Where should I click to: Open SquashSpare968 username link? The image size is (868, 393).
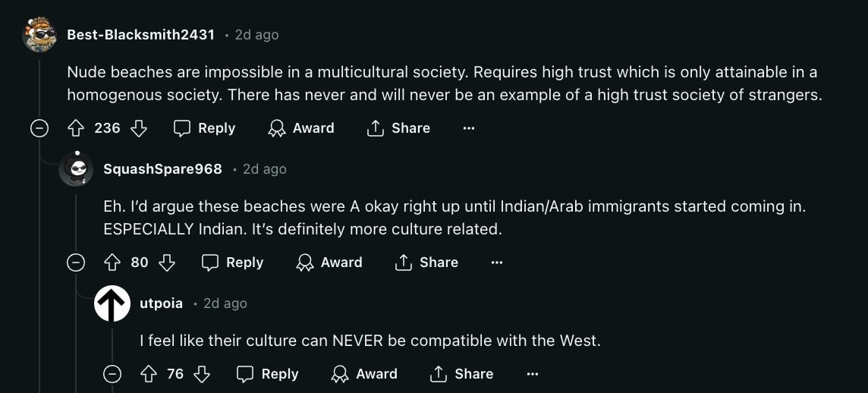pos(162,169)
